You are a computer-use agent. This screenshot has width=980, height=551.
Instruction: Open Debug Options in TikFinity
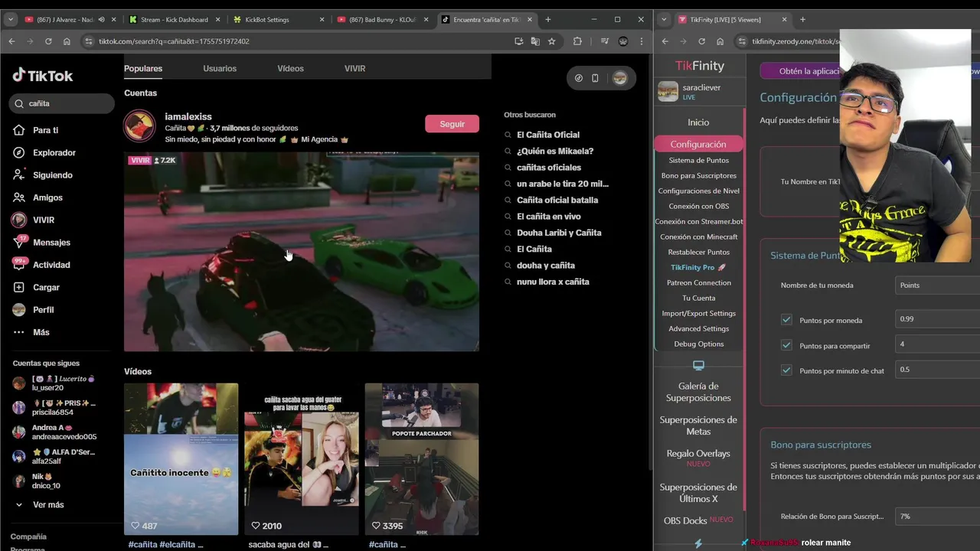pyautogui.click(x=698, y=344)
